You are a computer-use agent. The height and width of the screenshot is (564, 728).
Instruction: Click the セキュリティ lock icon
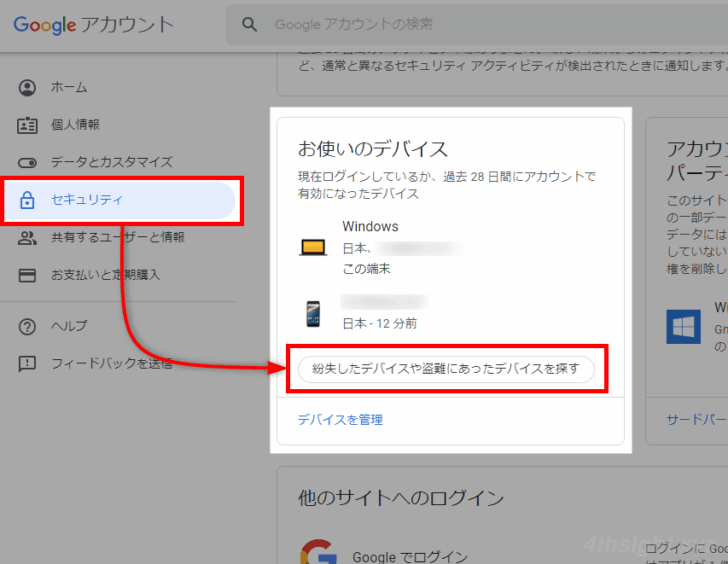click(x=27, y=200)
